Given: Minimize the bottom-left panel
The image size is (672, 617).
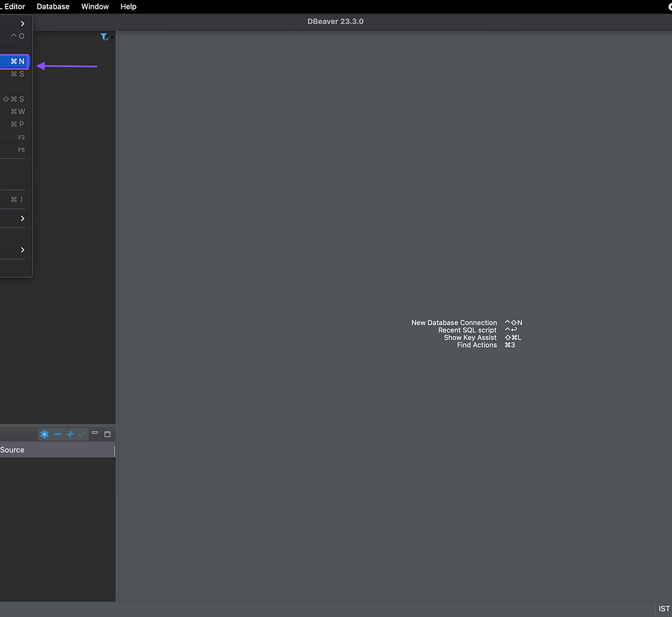Looking at the screenshot, I should [x=95, y=433].
